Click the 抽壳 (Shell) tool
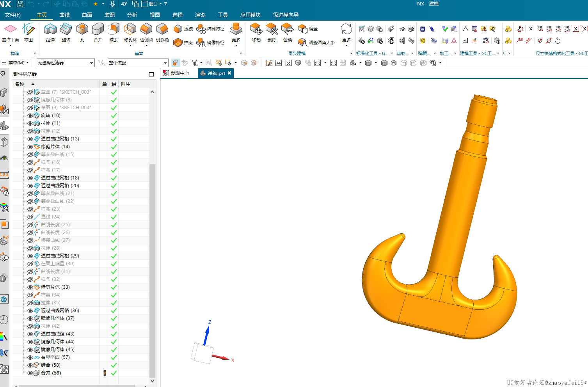This screenshot has height=387, width=588. tap(183, 43)
